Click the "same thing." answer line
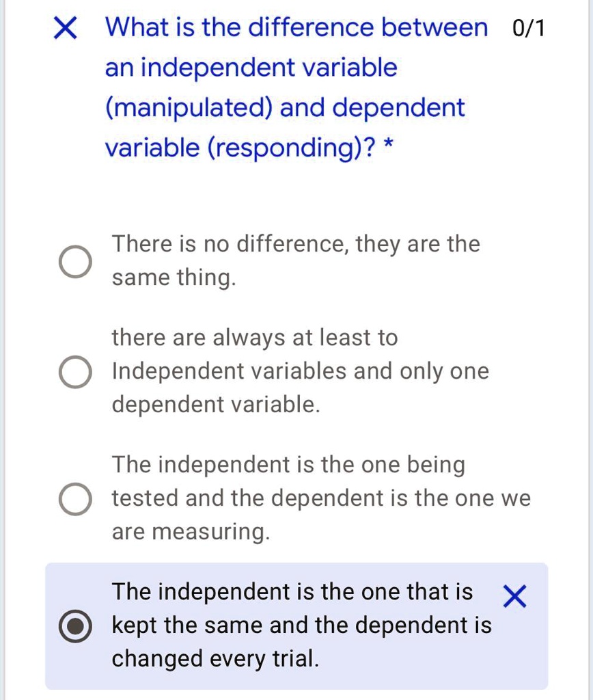Screen dimensions: 593x700 [x=174, y=278]
